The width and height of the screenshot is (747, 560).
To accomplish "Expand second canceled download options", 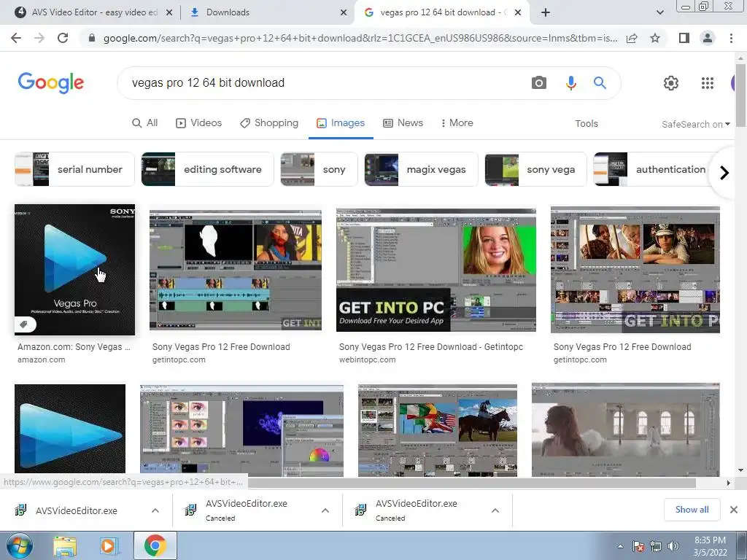I will click(x=325, y=510).
